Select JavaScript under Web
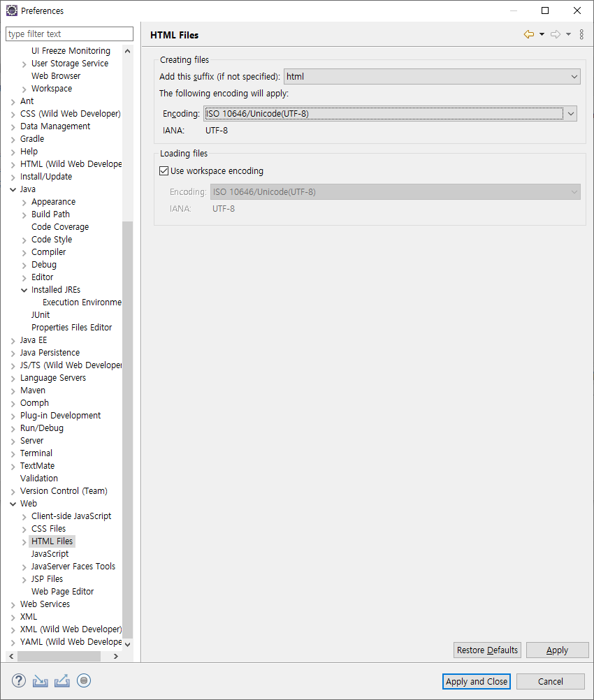The height and width of the screenshot is (700, 594). coord(50,553)
